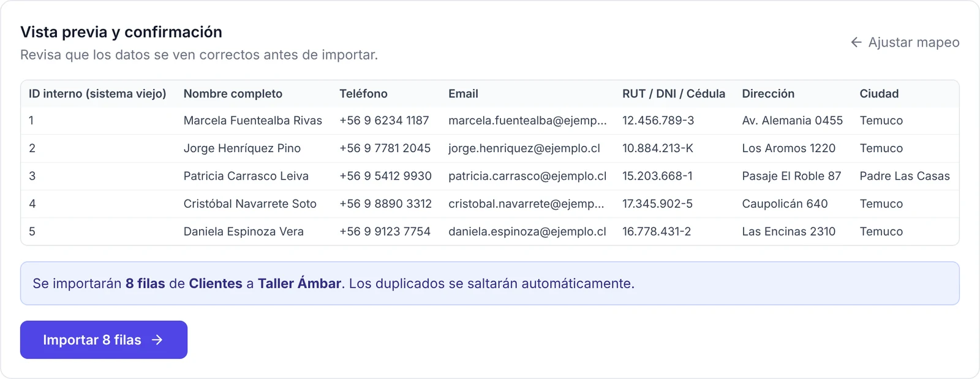The image size is (980, 379).
Task: Click phone +56 9 7781 2045
Action: [385, 148]
